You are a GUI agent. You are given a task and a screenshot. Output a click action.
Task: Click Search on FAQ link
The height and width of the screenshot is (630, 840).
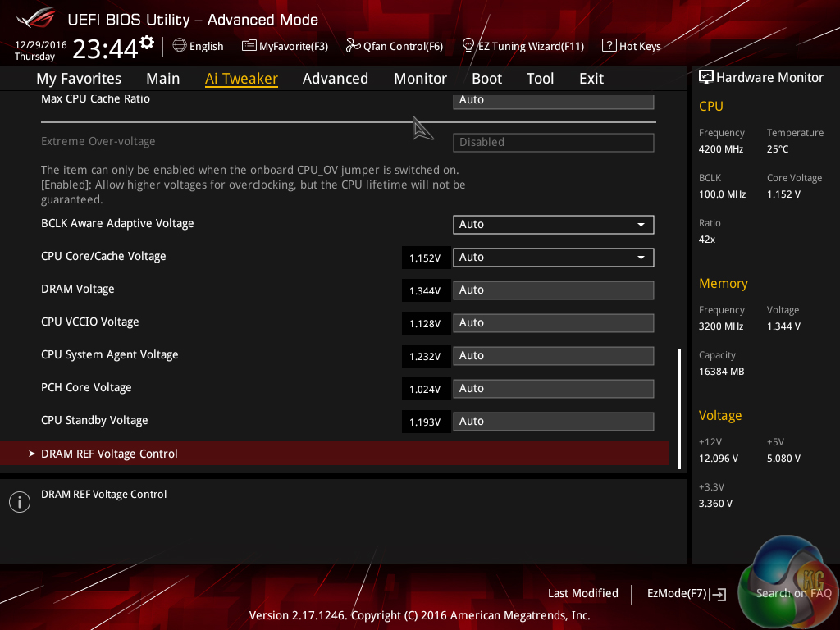[x=793, y=593]
